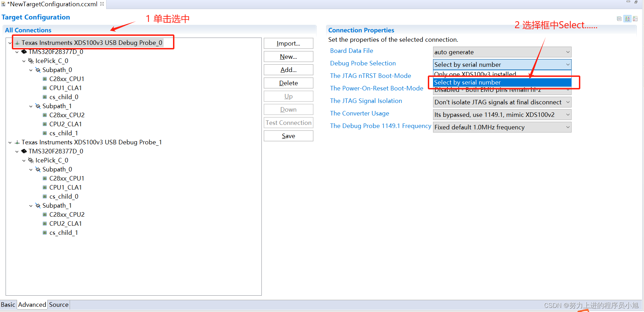
Task: Click the cs_child_1 icon under Probe_0
Action: click(45, 133)
